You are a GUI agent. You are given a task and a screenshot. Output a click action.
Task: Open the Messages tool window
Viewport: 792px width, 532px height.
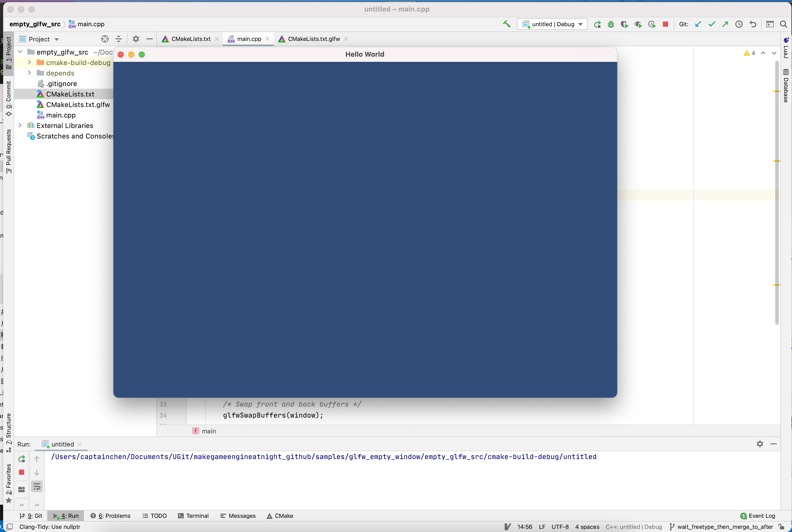click(237, 516)
